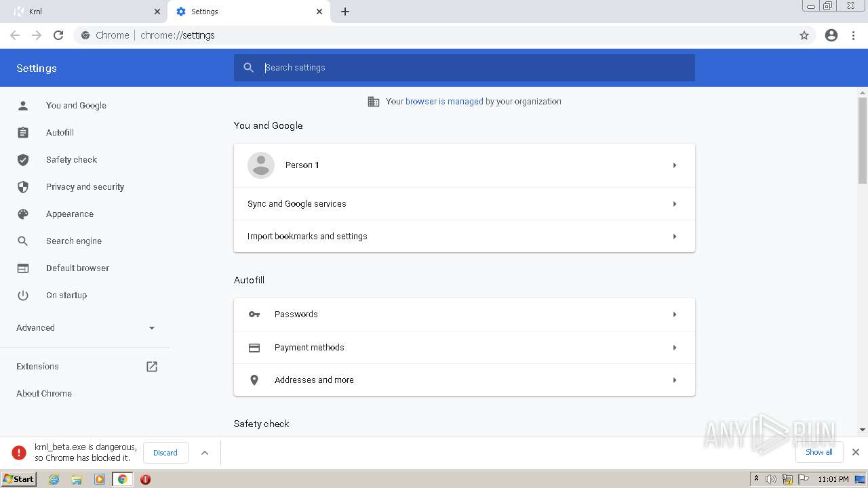The height and width of the screenshot is (488, 868).
Task: Click the Payment methods card icon
Action: coord(254,348)
